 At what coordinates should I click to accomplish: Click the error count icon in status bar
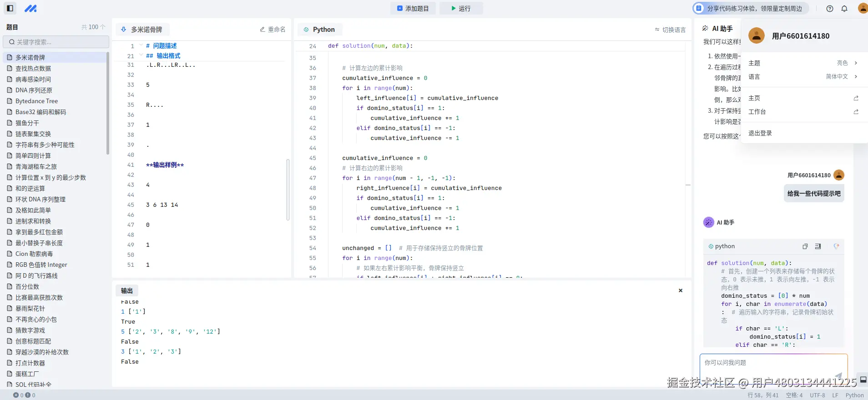point(16,395)
